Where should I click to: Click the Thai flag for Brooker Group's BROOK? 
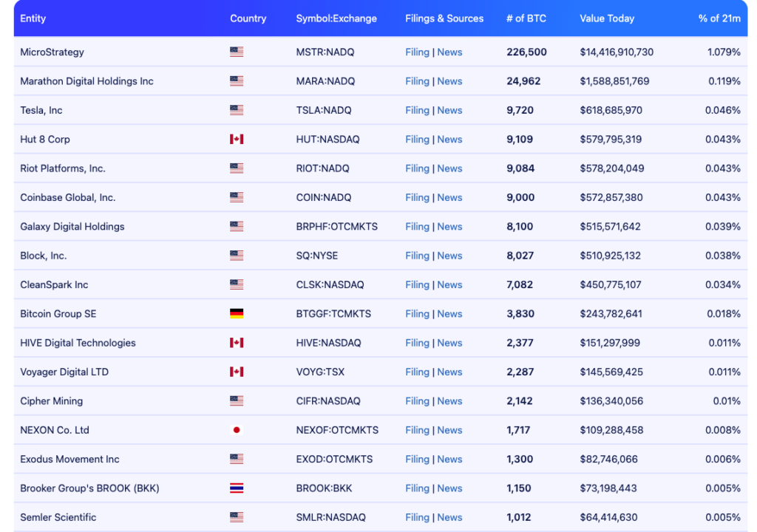[x=237, y=488]
